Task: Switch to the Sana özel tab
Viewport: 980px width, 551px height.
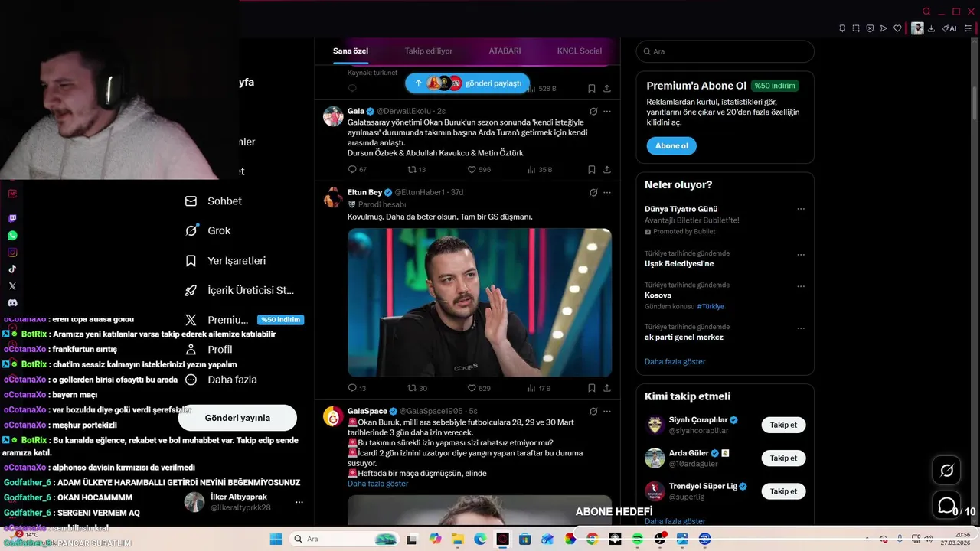Action: [x=351, y=51]
